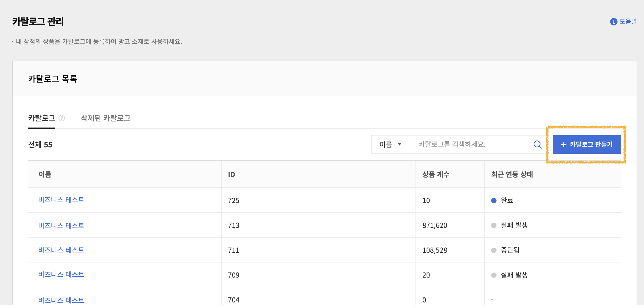
Task: Open 비즈니스 테스트 catalog with ID 711
Action: coord(61,250)
